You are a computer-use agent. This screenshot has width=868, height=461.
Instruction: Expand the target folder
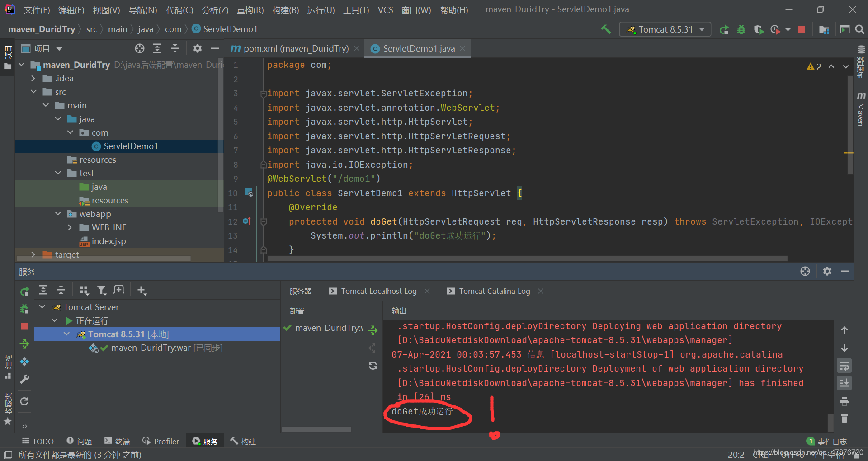33,254
